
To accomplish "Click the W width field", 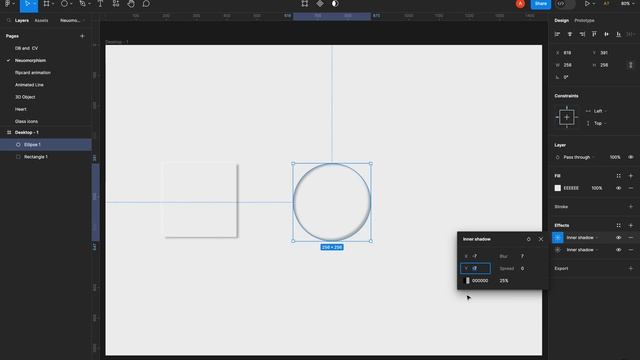I will [x=570, y=65].
